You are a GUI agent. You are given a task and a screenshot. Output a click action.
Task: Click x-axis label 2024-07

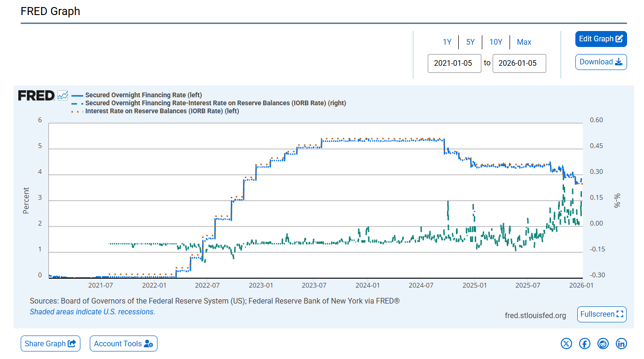coord(421,285)
